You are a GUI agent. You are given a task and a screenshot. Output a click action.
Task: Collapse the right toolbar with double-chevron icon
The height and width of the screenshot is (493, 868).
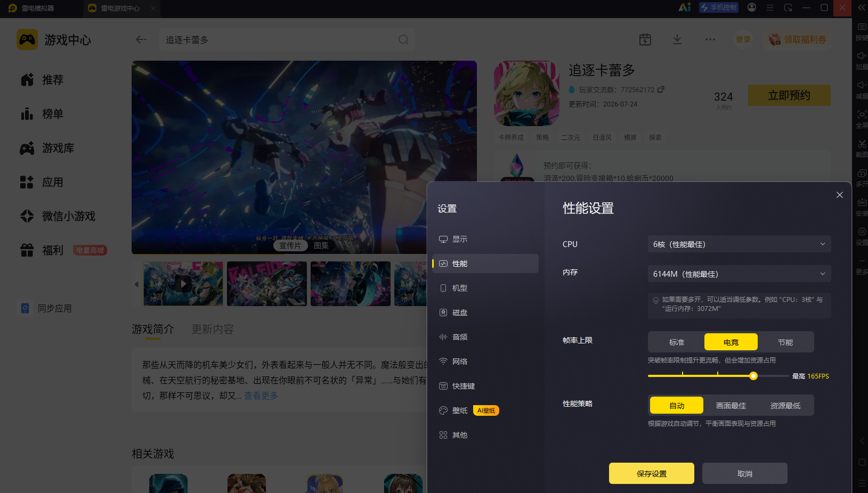[862, 7]
